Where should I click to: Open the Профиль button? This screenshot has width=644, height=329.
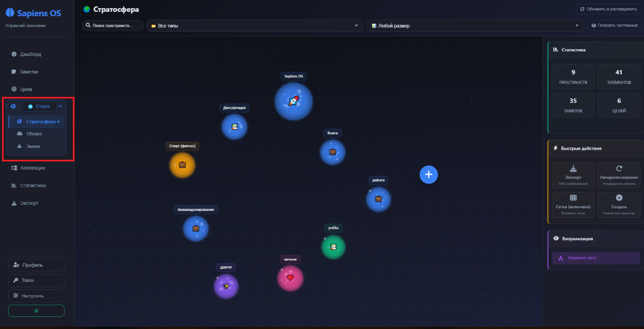[36, 265]
